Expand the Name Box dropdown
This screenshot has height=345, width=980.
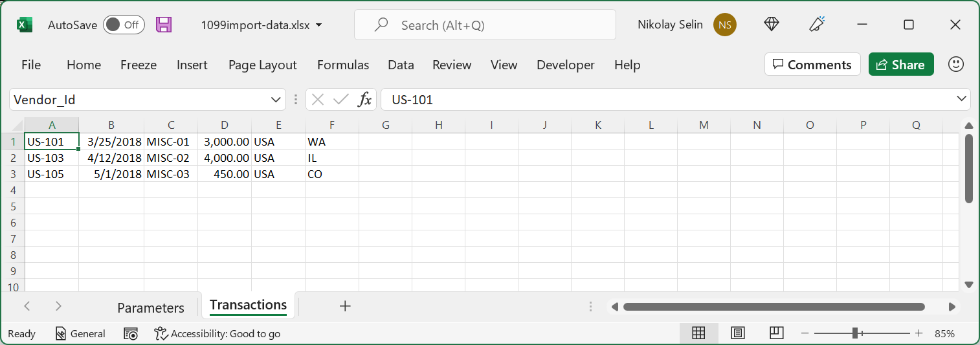[274, 100]
